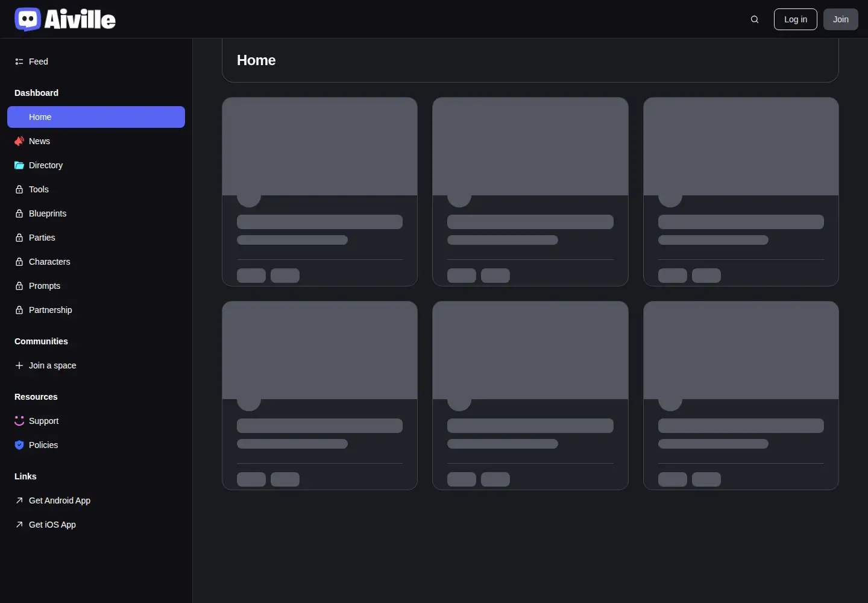Click the Aiville logo icon
The height and width of the screenshot is (603, 868).
(x=28, y=19)
